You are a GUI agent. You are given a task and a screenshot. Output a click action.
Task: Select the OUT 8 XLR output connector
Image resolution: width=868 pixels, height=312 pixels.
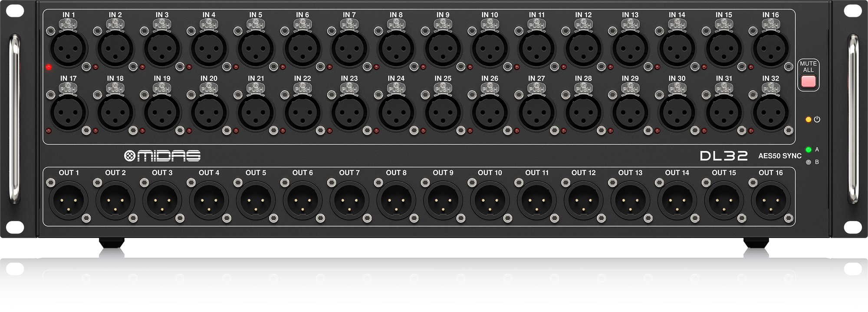click(396, 201)
